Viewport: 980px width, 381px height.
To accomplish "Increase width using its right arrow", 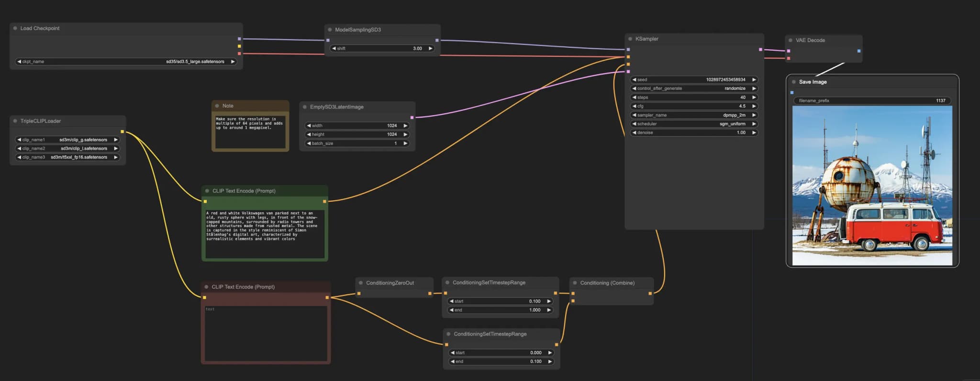I will 405,125.
